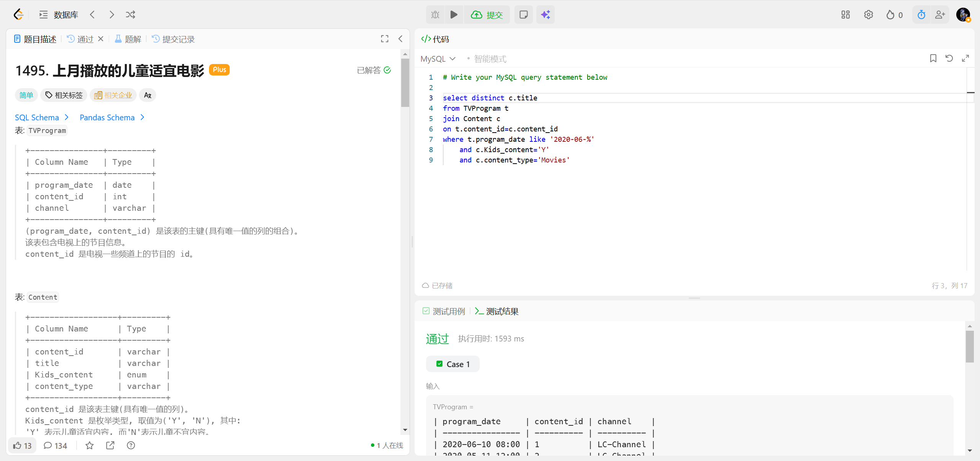Run the code with play button
The width and height of the screenshot is (980, 461).
454,15
